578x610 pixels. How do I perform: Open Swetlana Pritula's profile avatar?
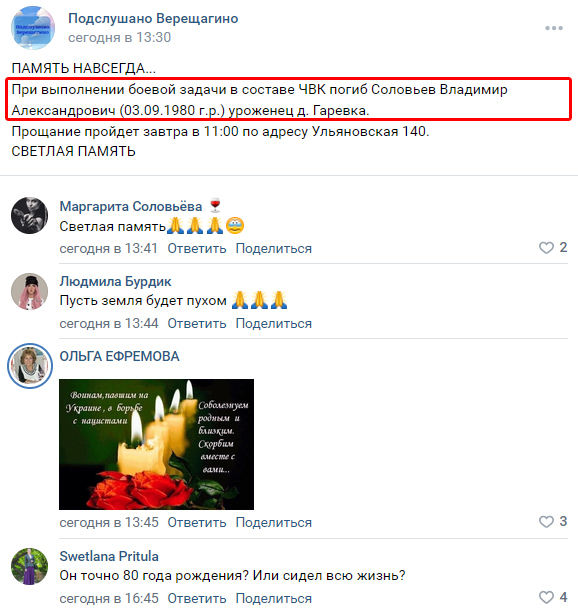[x=30, y=566]
